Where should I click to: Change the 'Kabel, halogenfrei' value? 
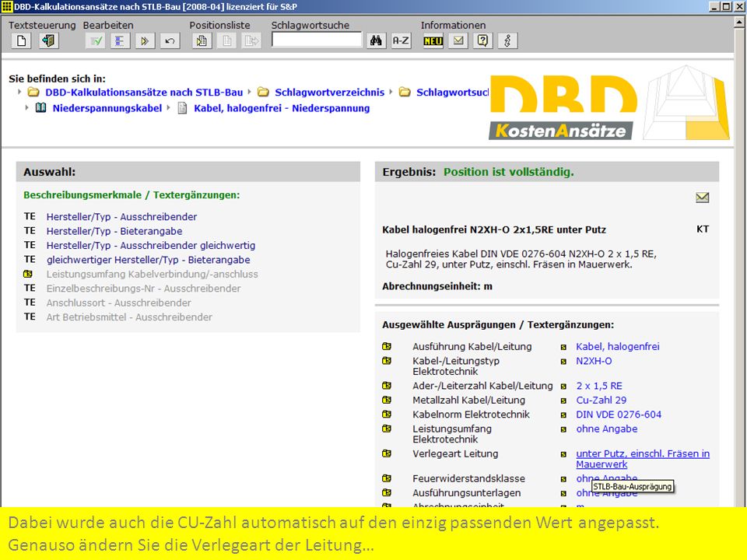coord(617,346)
